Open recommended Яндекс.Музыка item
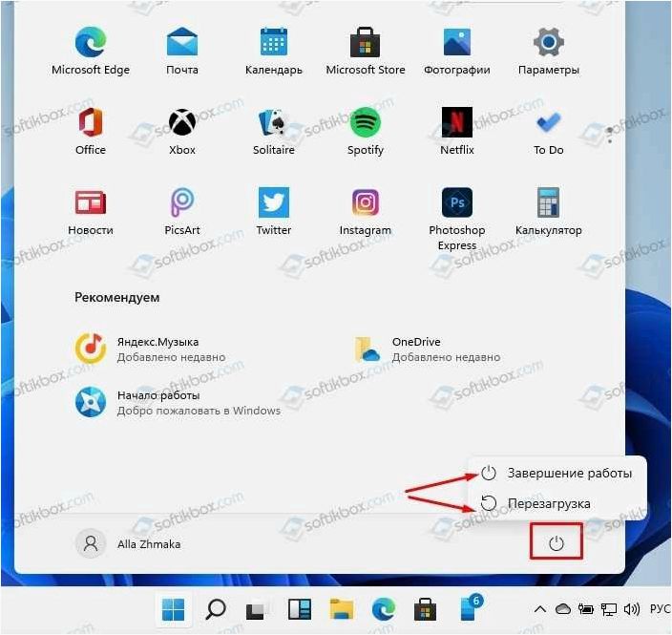 (150, 349)
